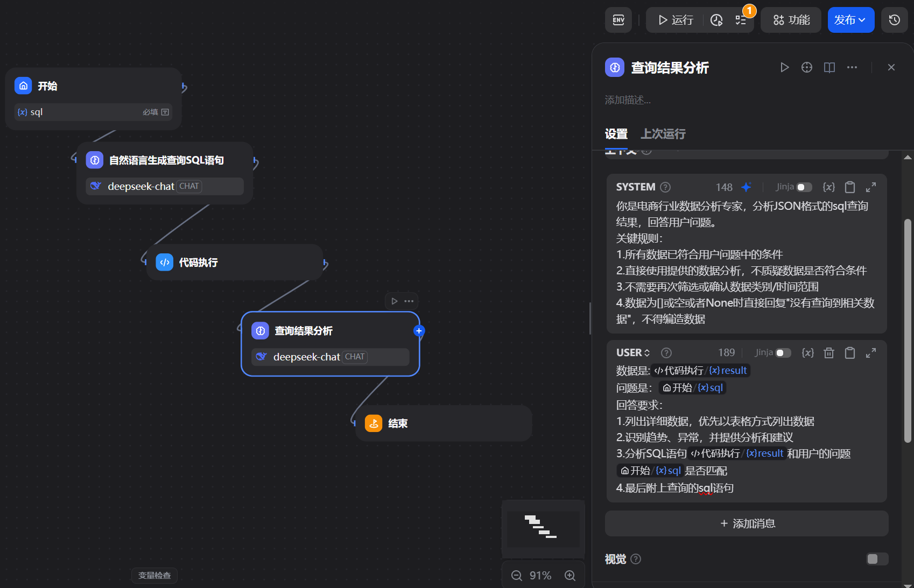
Task: Switch to the 设置 tab
Action: (x=616, y=134)
